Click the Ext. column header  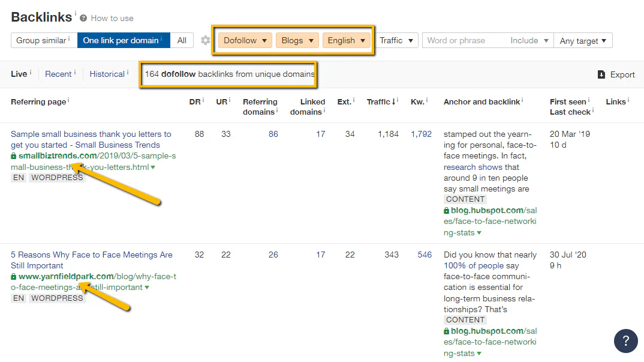pyautogui.click(x=344, y=101)
